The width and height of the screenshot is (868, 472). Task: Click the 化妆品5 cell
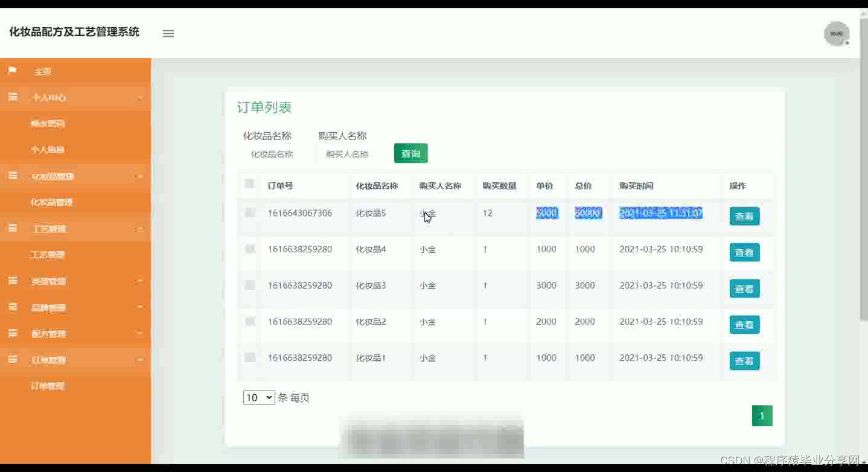[371, 213]
